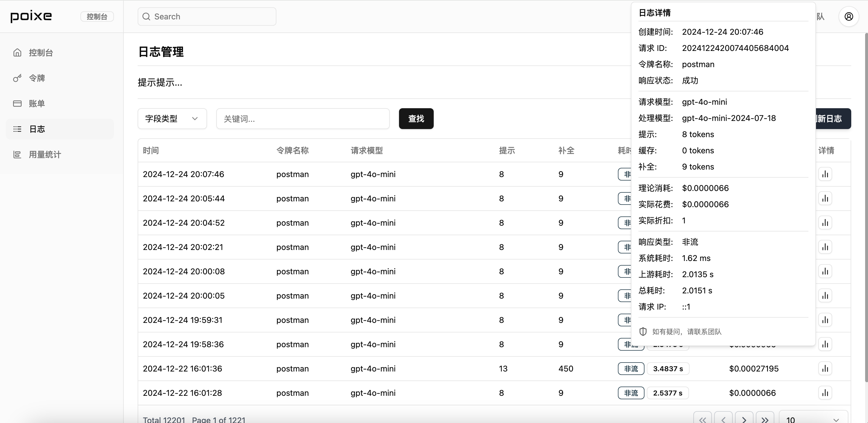
Task: Focus the top Search box
Action: [207, 16]
